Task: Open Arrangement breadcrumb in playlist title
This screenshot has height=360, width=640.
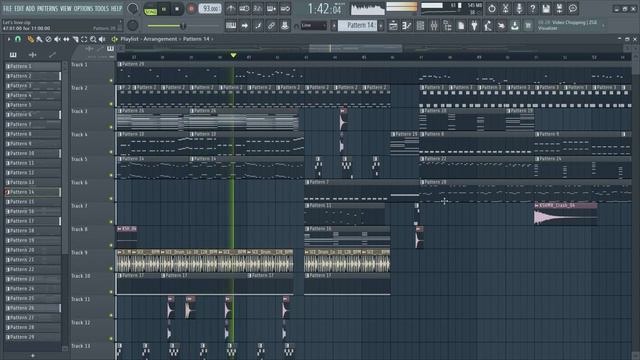Action: click(x=160, y=39)
